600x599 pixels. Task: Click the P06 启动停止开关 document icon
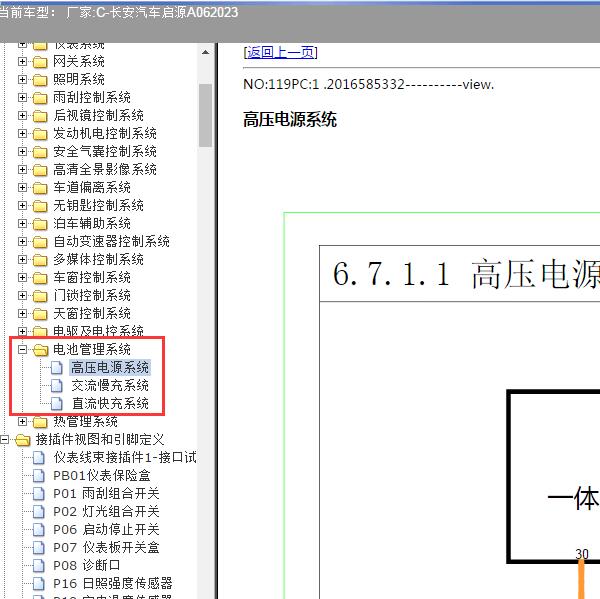pyautogui.click(x=39, y=529)
